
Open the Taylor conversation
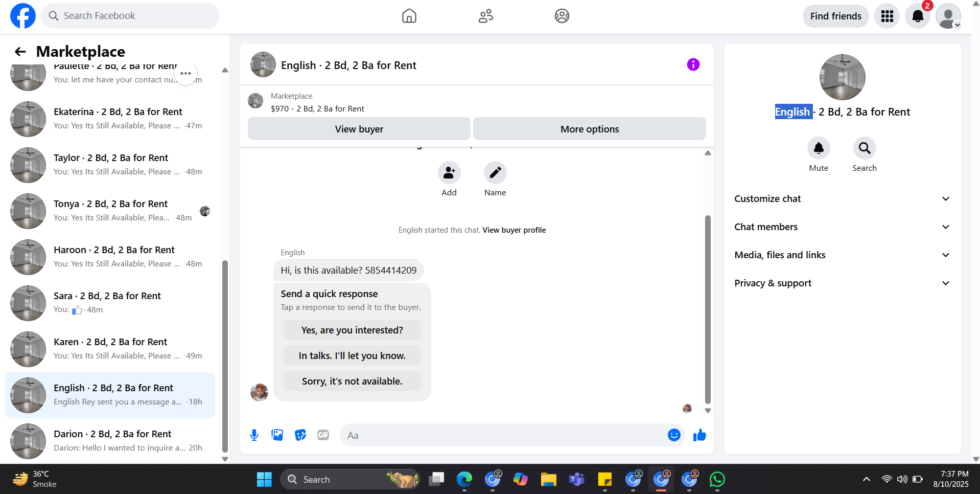pyautogui.click(x=110, y=165)
